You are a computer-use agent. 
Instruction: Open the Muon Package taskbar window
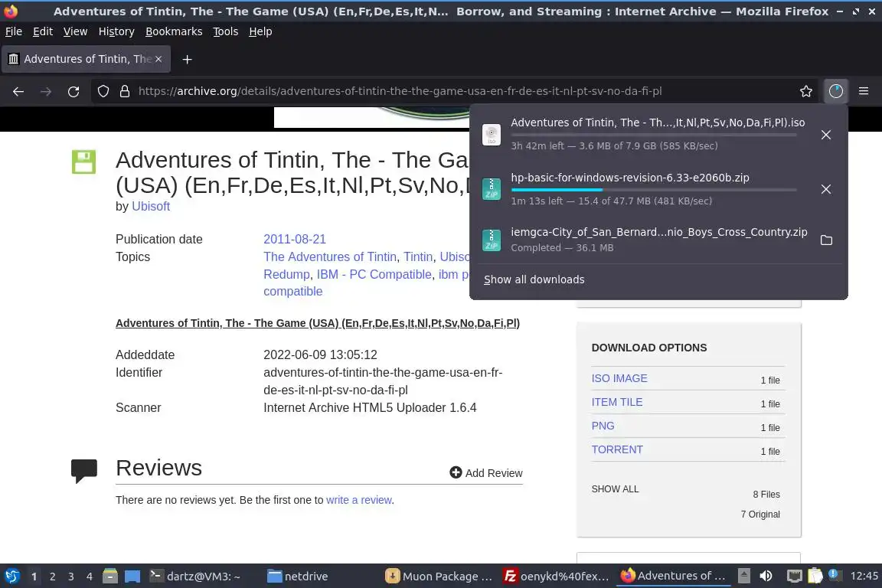click(439, 577)
